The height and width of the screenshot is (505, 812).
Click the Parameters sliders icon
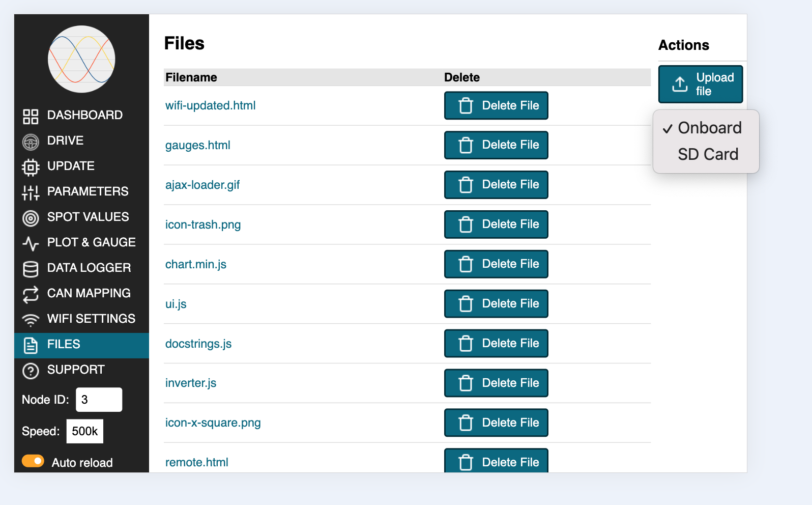(x=31, y=192)
